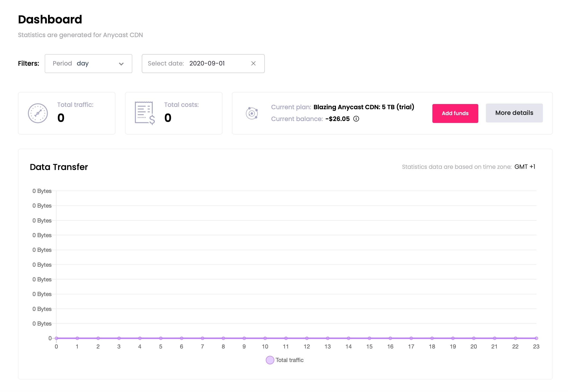Screen dimensions: 568x392
Task: Open the Period day dropdown
Action: click(88, 64)
